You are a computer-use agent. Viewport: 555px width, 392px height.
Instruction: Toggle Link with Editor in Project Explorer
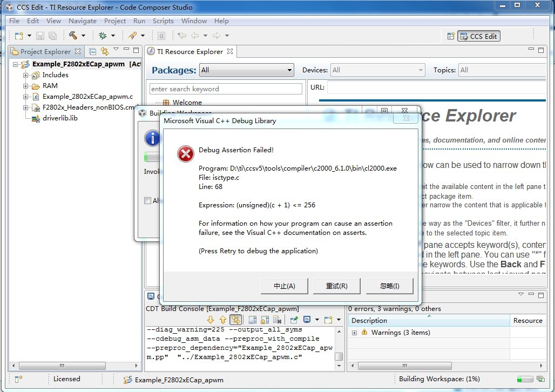(x=104, y=51)
